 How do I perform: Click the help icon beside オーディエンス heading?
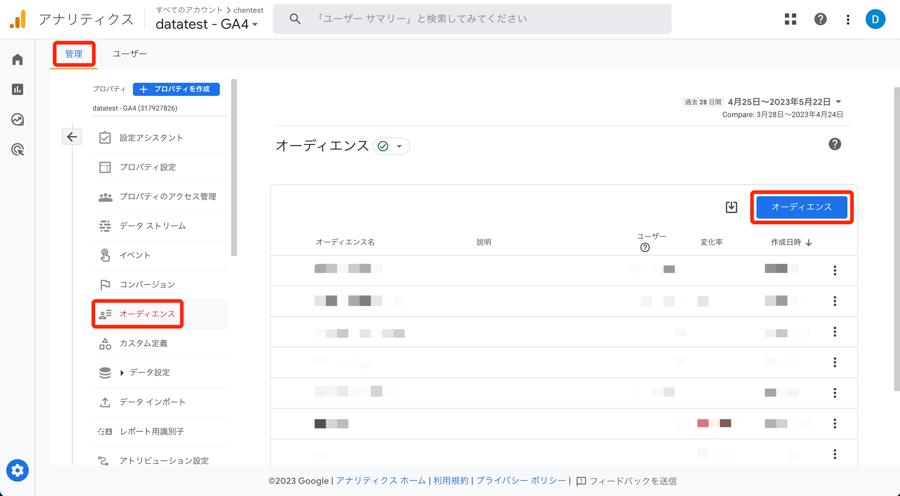click(834, 145)
